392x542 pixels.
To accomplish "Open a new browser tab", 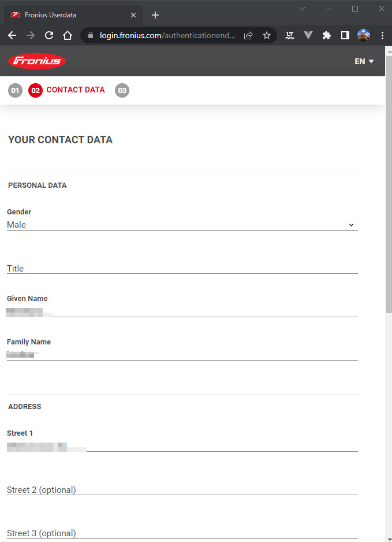I will 155,15.
